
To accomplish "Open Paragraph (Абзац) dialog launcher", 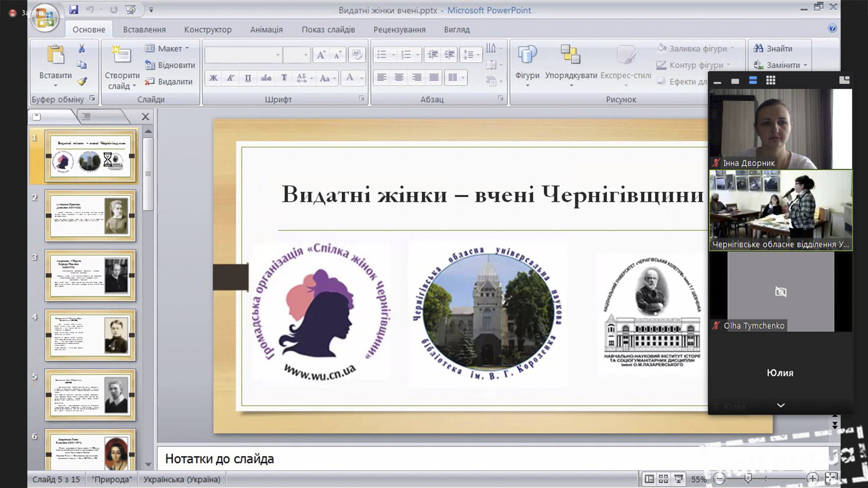I will [500, 99].
